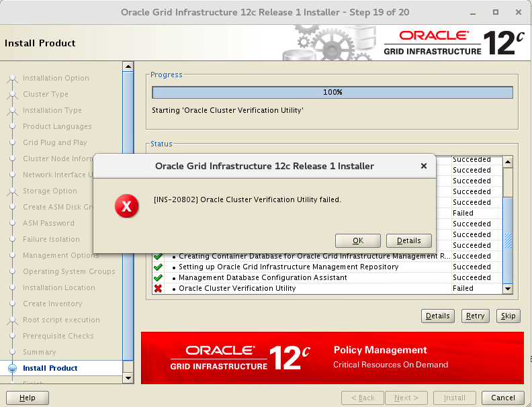
Task: Click the status list scrollbar thumb
Action: 508,240
